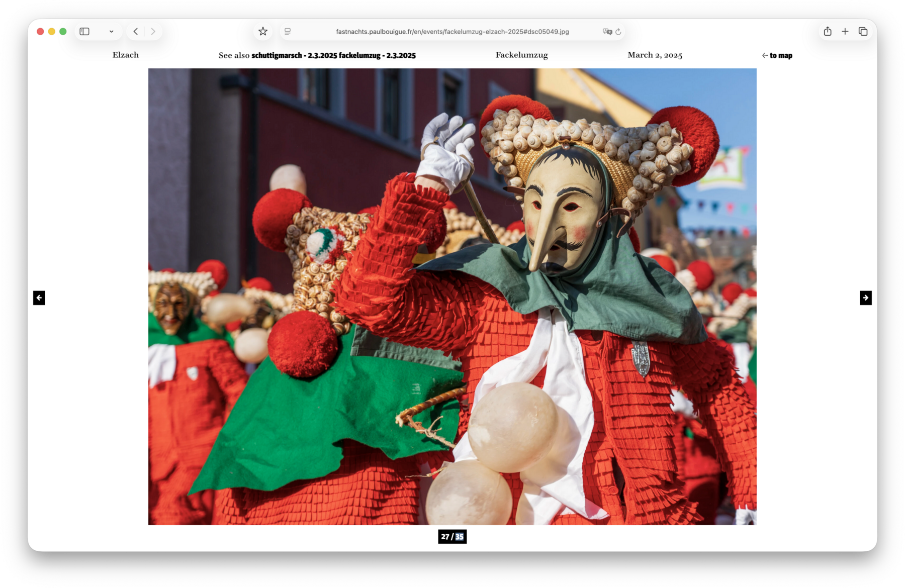
Task: Show the previous photo with the left arrow
Action: click(x=39, y=298)
